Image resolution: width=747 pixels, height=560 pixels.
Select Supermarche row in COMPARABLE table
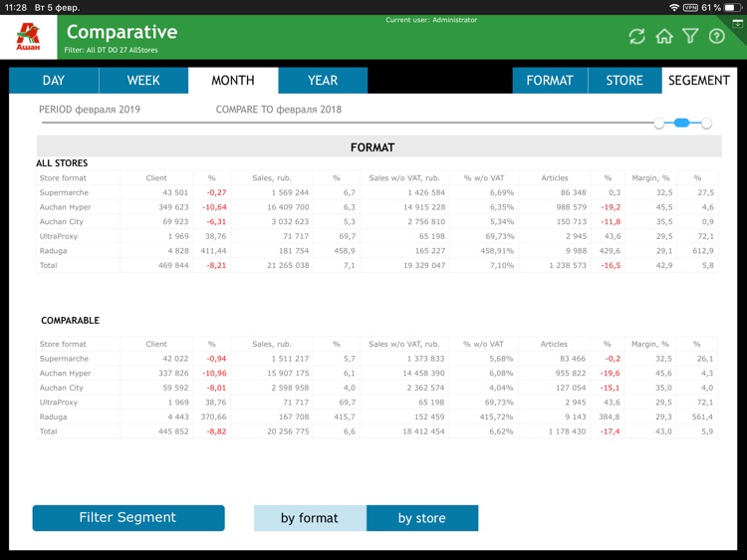click(x=376, y=359)
